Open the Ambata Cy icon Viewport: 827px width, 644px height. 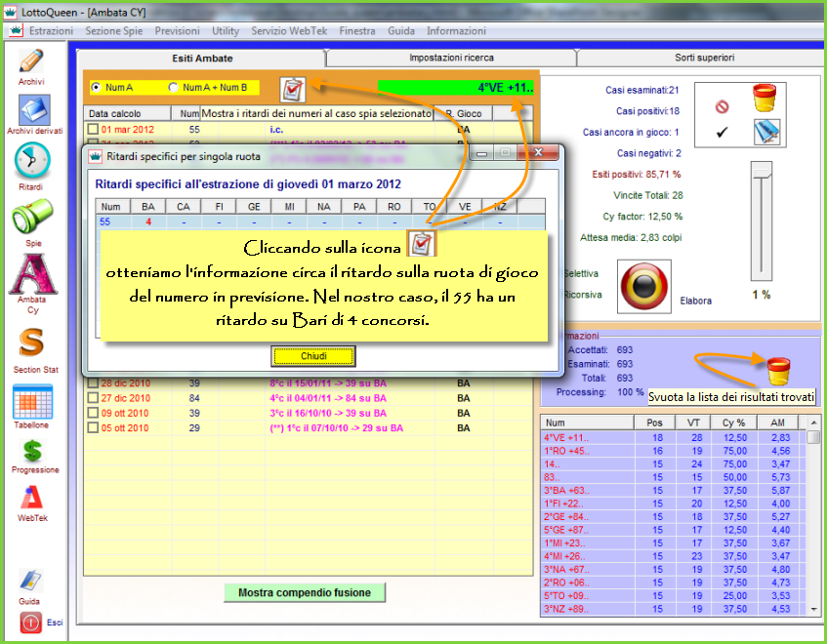pos(32,274)
